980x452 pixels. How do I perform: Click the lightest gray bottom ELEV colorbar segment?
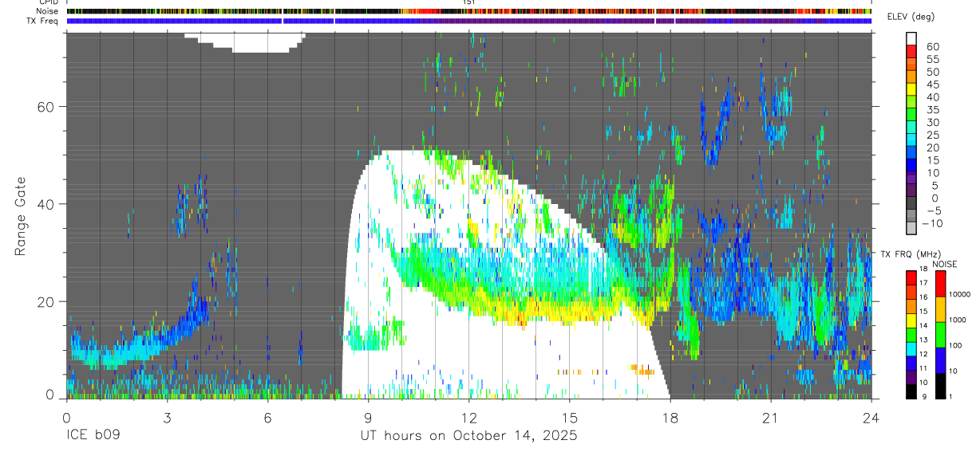tap(912, 229)
